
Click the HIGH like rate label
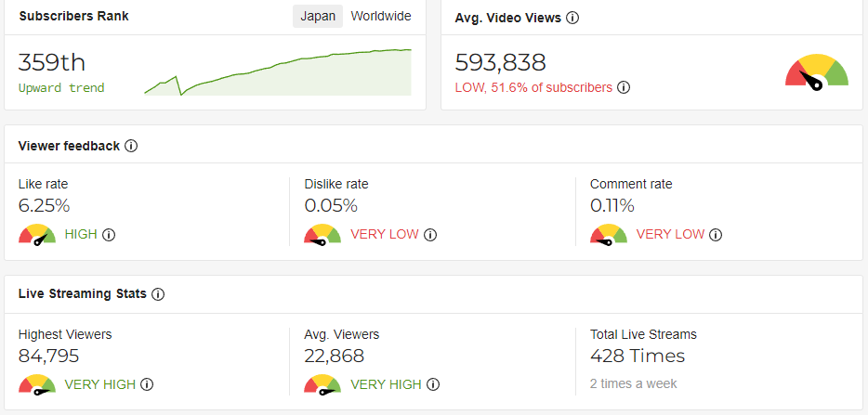(81, 235)
